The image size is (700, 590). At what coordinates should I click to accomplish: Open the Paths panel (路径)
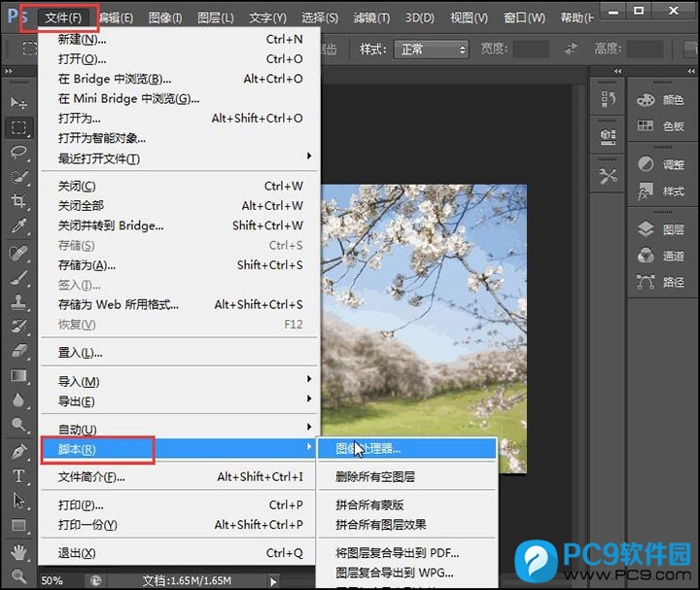coord(661,282)
